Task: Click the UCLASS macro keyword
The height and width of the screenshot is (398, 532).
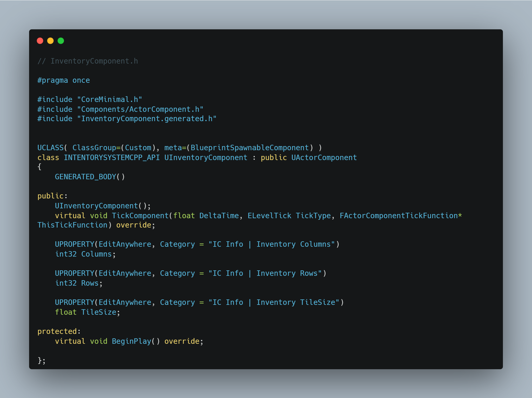Action: [x=50, y=148]
